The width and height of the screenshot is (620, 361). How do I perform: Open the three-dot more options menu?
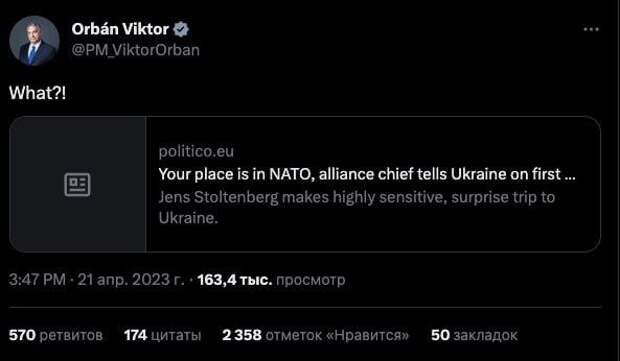591,29
